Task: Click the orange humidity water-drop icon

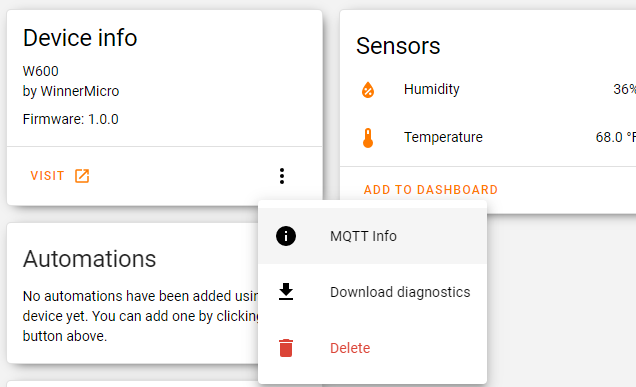Action: (368, 90)
